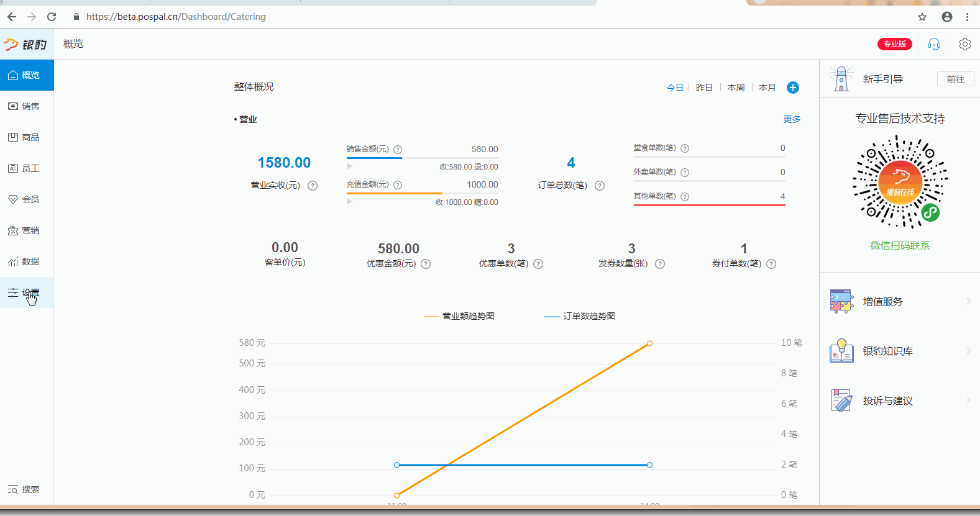Toggle the 订单数趋势图 legend series
Image resolution: width=980 pixels, height=516 pixels.
(580, 317)
